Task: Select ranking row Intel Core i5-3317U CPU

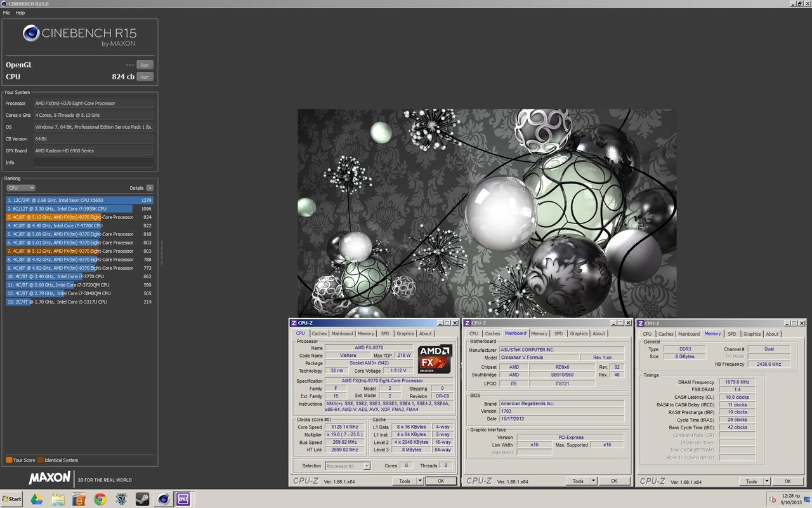Action: (80, 302)
